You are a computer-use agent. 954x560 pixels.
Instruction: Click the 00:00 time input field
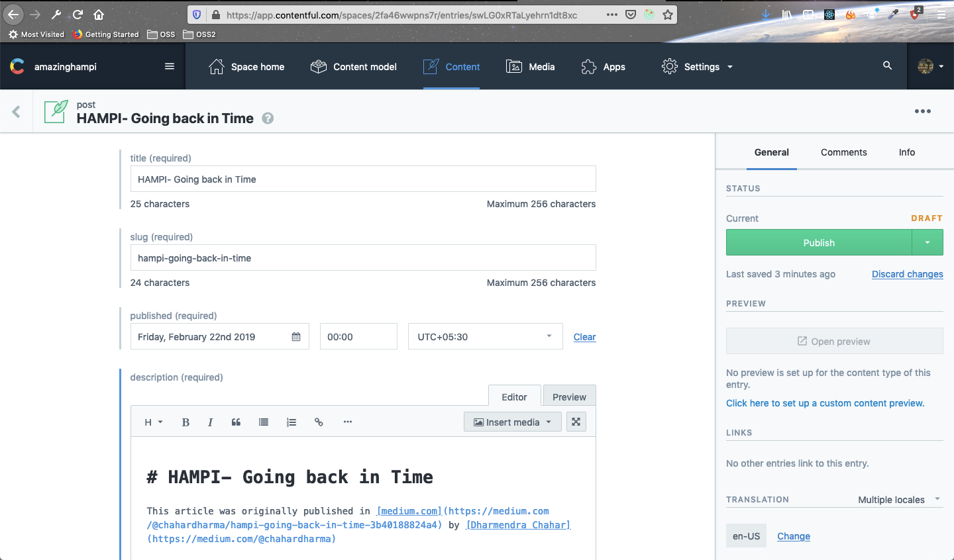point(358,336)
